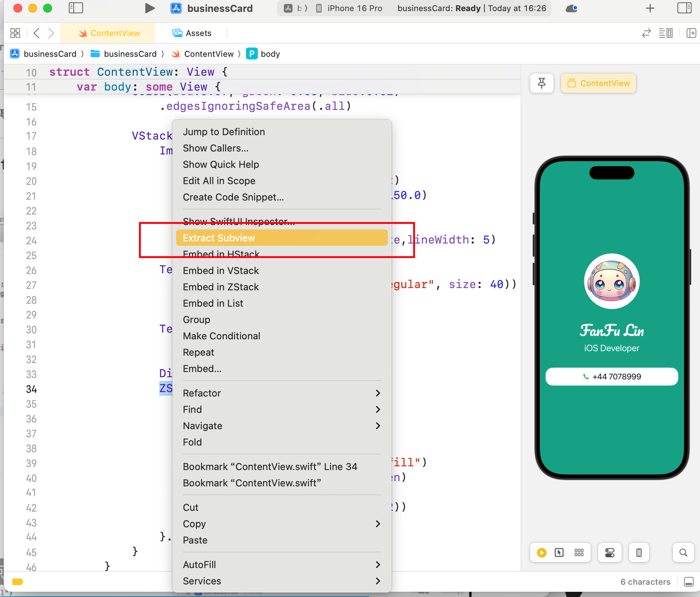Toggle the inspector panel on the right
Image resolution: width=700 pixels, height=597 pixels.
[684, 8]
